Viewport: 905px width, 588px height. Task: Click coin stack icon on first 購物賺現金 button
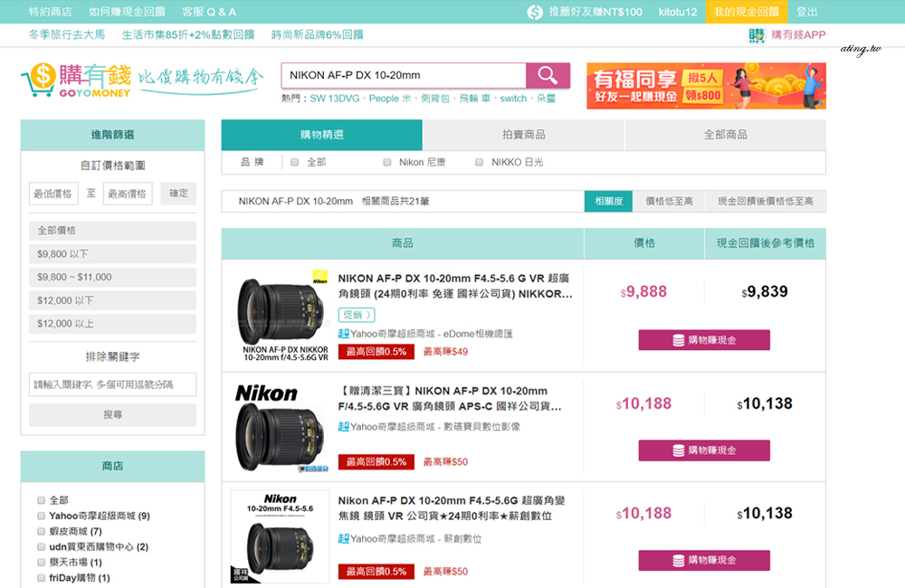click(x=678, y=340)
